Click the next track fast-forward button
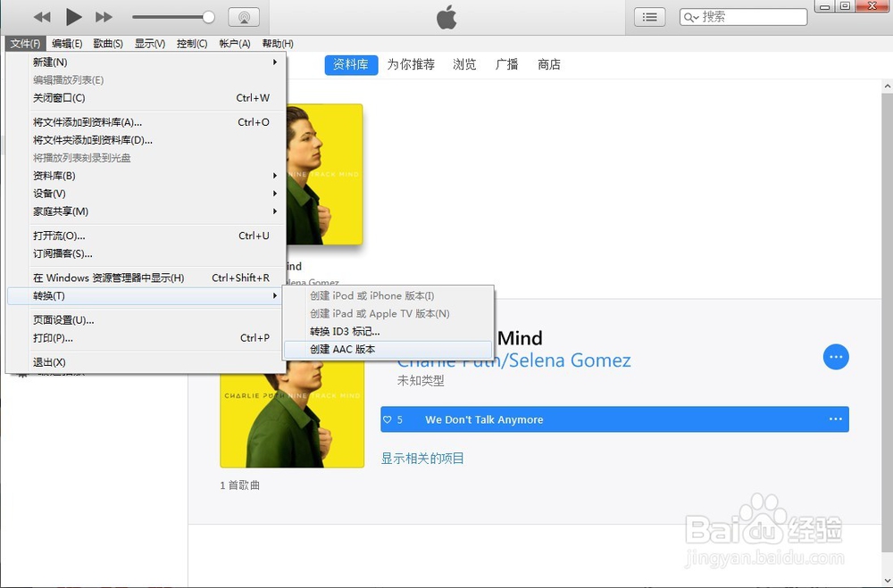893x588 pixels. [104, 17]
